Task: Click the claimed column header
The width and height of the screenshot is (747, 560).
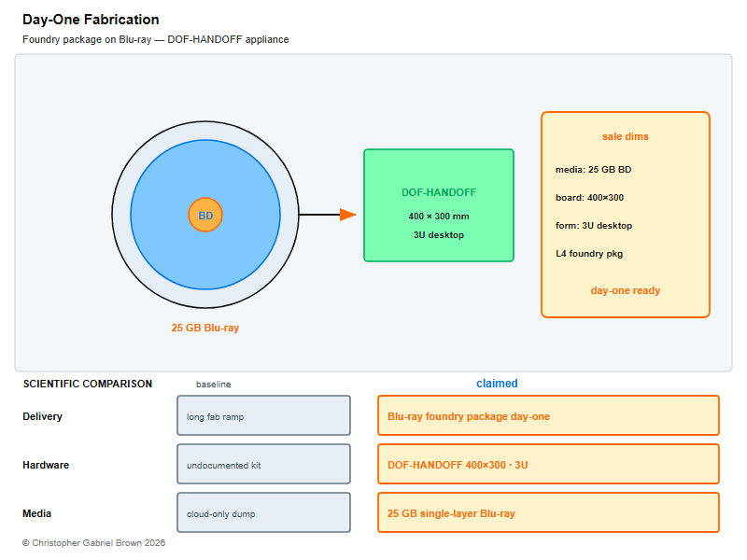Action: tap(497, 384)
